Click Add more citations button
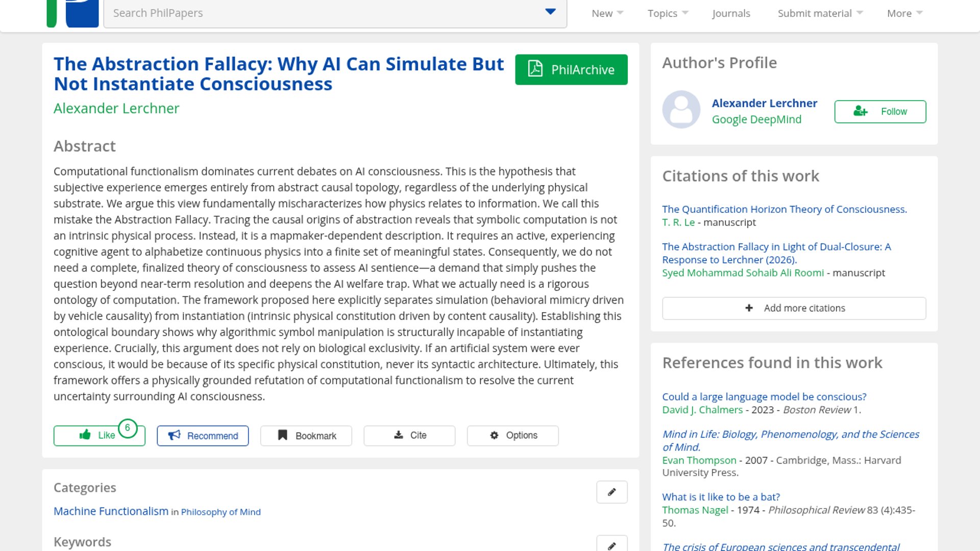Viewport: 980px width, 551px height. coord(794,308)
